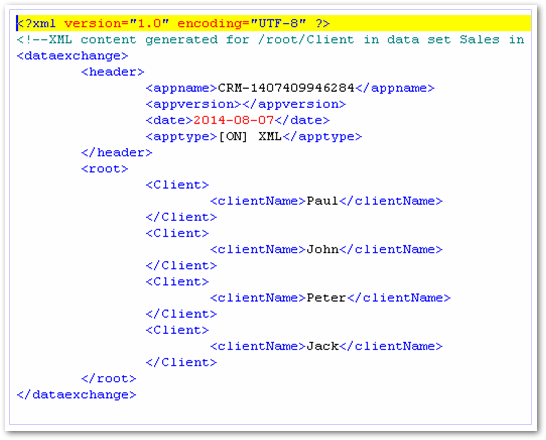Click the highlighted XML declaration line

tap(273, 23)
